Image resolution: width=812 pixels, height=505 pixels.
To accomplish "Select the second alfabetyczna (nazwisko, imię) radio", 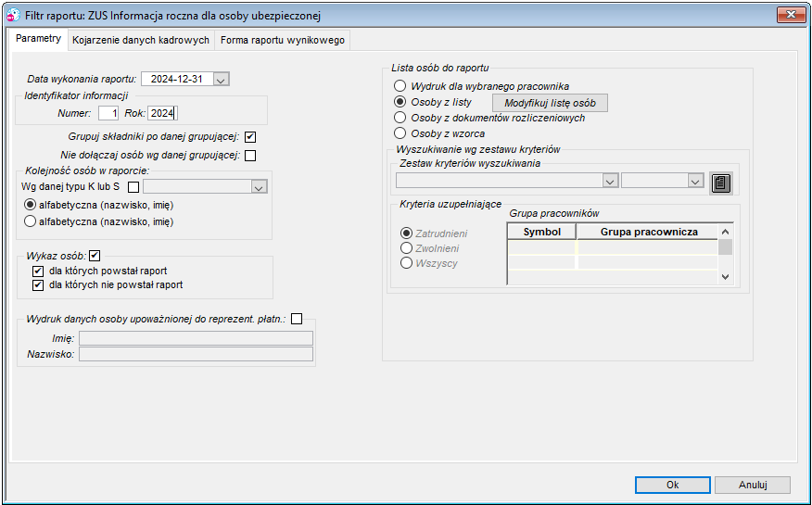I will tap(30, 221).
